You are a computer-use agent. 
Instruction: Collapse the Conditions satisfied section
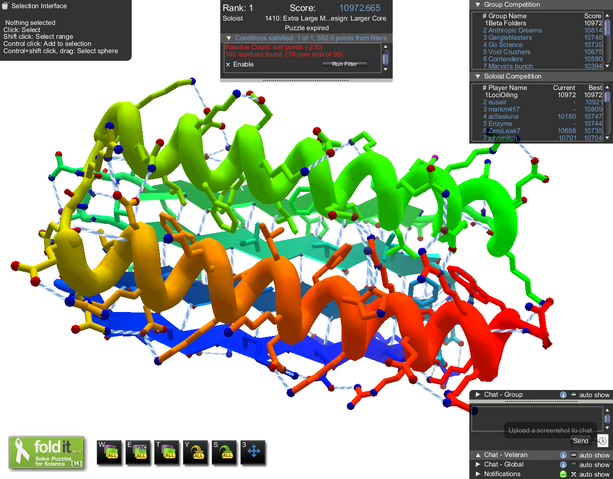229,38
